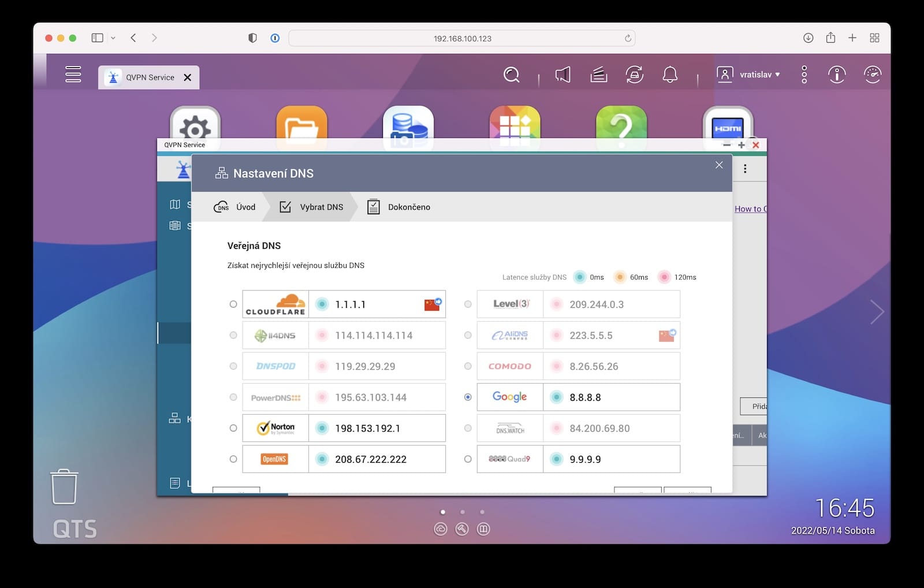The image size is (924, 588).
Task: Select the Norton 198.153.192.1 radio button
Action: [233, 428]
